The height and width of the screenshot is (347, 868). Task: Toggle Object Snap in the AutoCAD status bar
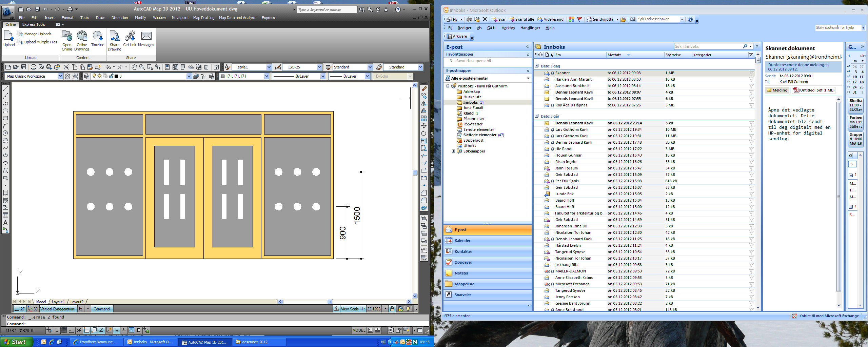(86, 330)
